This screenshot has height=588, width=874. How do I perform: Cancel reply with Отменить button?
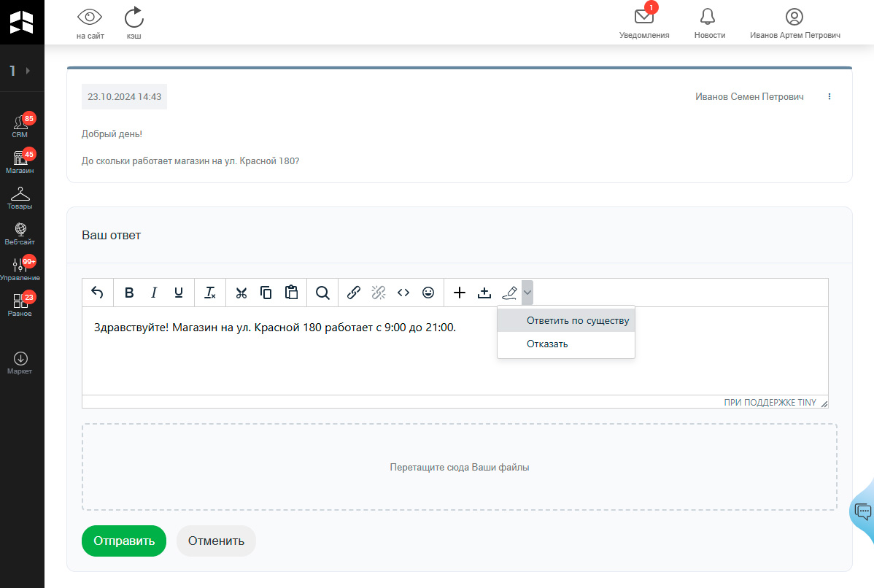pos(216,541)
